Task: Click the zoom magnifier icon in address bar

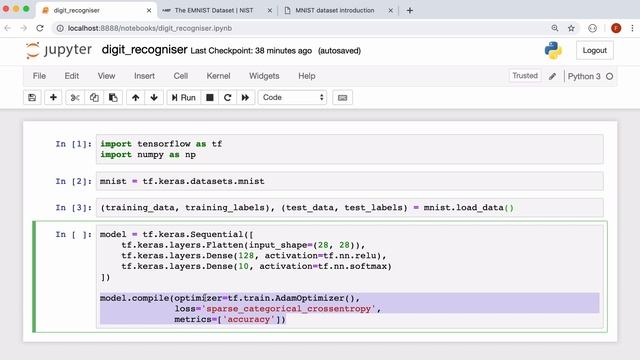Action: pos(555,28)
